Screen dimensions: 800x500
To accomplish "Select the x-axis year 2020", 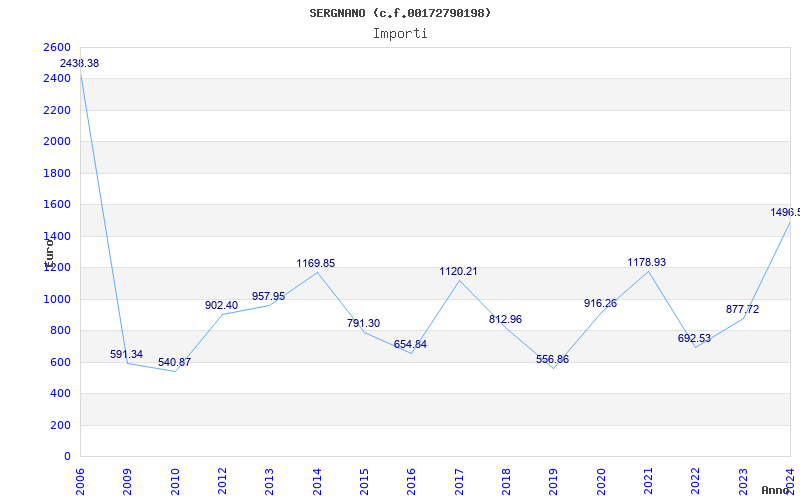I will click(601, 481).
